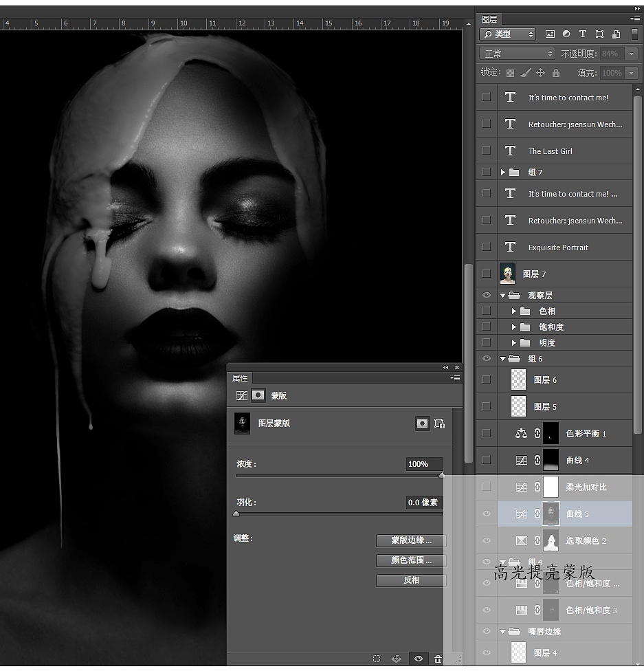644x671 pixels.
Task: Click the curves icon in Properties panel header
Action: tap(242, 395)
